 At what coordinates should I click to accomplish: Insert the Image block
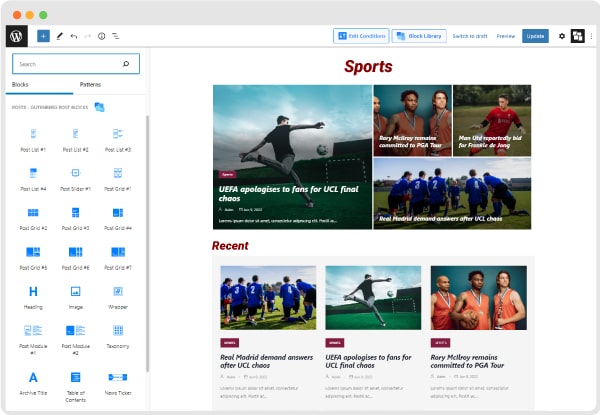[x=75, y=295]
